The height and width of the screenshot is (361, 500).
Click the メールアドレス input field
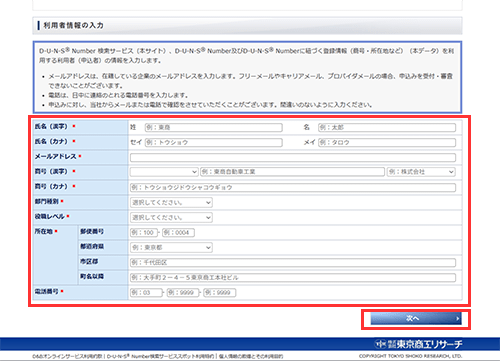[293, 157]
